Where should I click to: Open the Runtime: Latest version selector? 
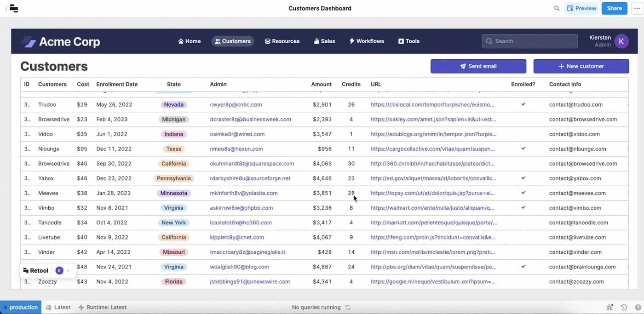click(102, 308)
